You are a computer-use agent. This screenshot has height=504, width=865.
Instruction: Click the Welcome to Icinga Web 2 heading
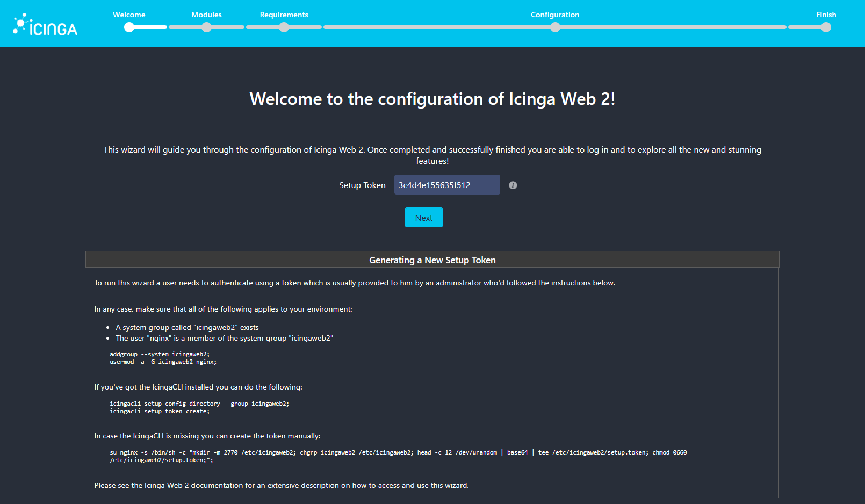point(432,99)
